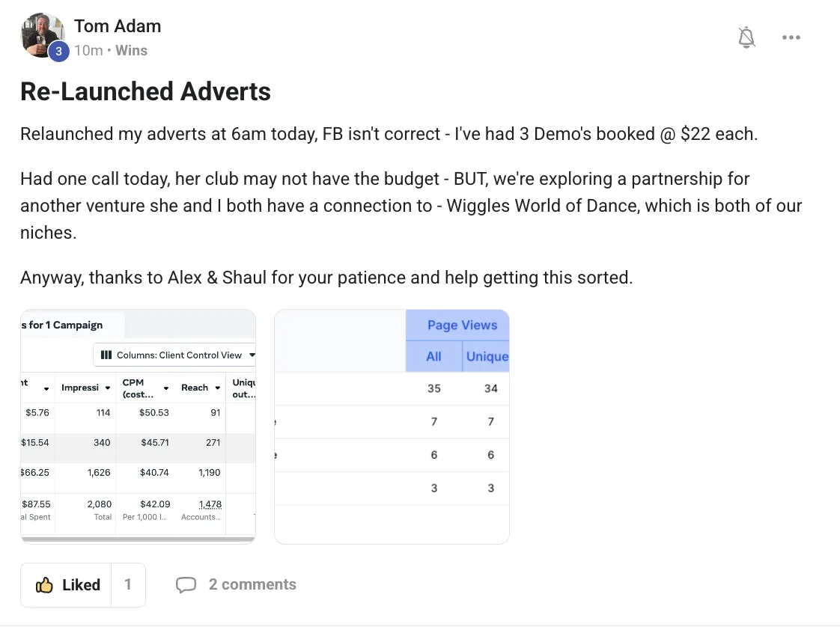The height and width of the screenshot is (627, 840).
Task: Open the Impressions column dropdown arrow
Action: [107, 388]
